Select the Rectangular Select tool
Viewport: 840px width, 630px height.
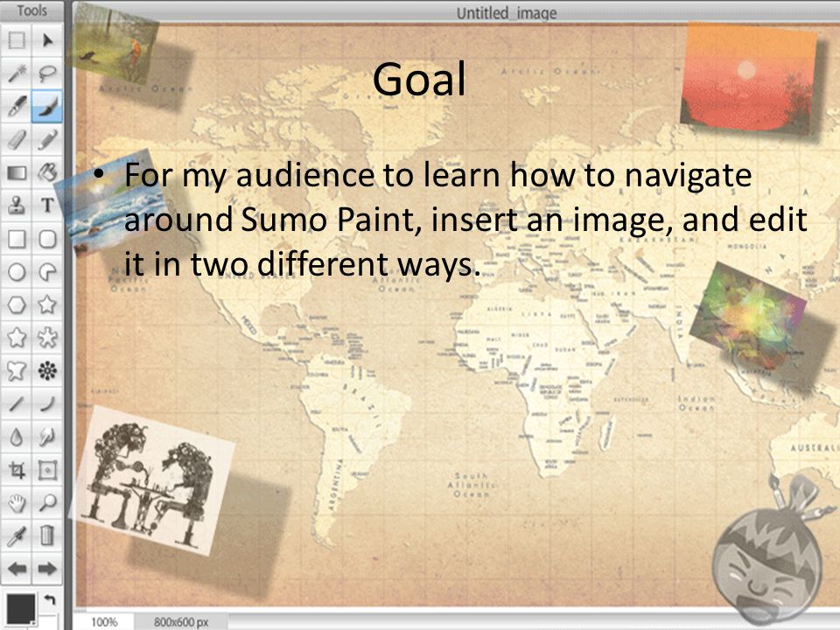click(x=17, y=40)
